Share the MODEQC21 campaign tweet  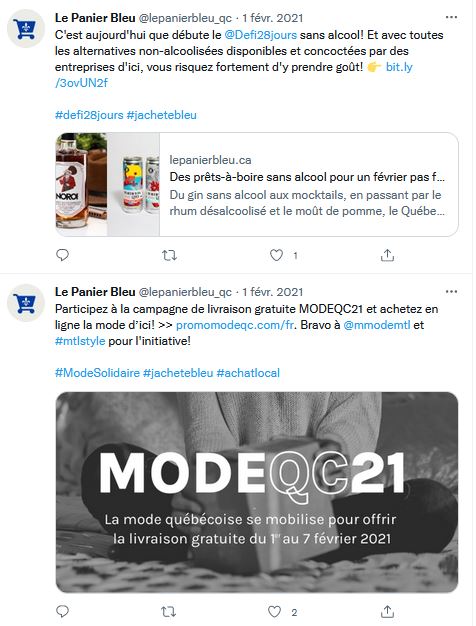pyautogui.click(x=387, y=611)
